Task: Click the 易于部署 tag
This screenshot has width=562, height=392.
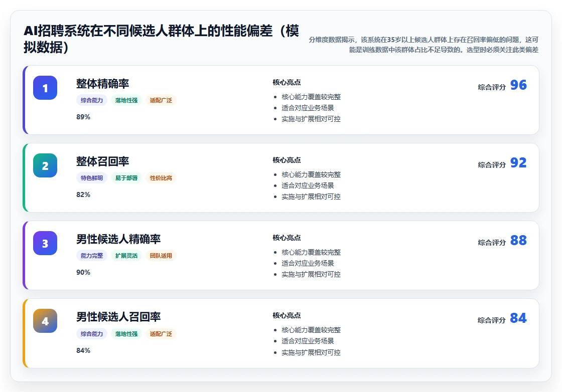Action: (x=126, y=178)
